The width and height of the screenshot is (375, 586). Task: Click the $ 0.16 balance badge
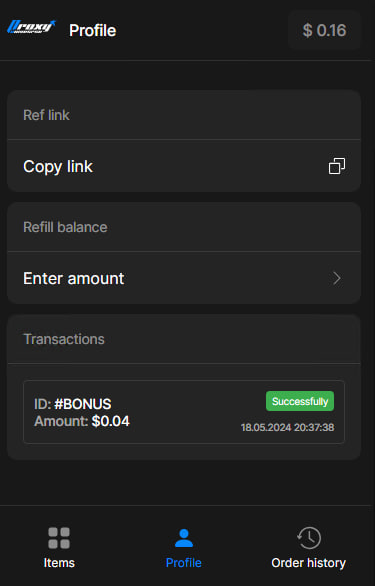[324, 30]
